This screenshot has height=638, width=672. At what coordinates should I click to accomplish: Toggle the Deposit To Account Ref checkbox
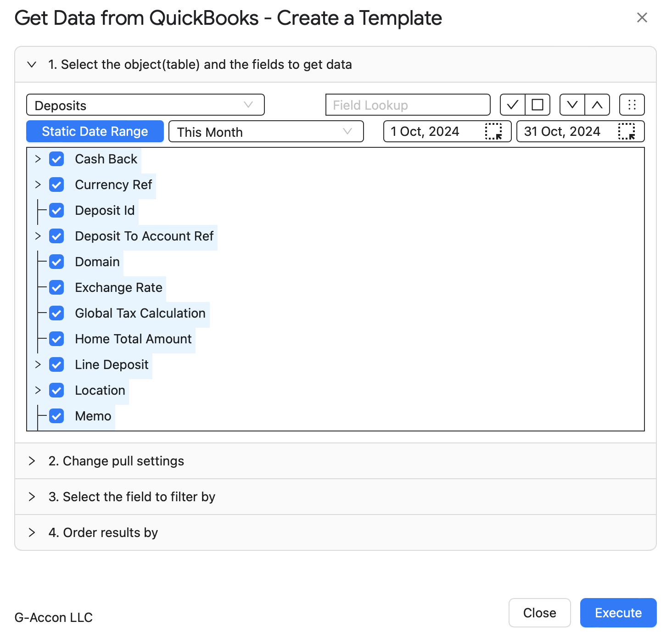click(56, 236)
